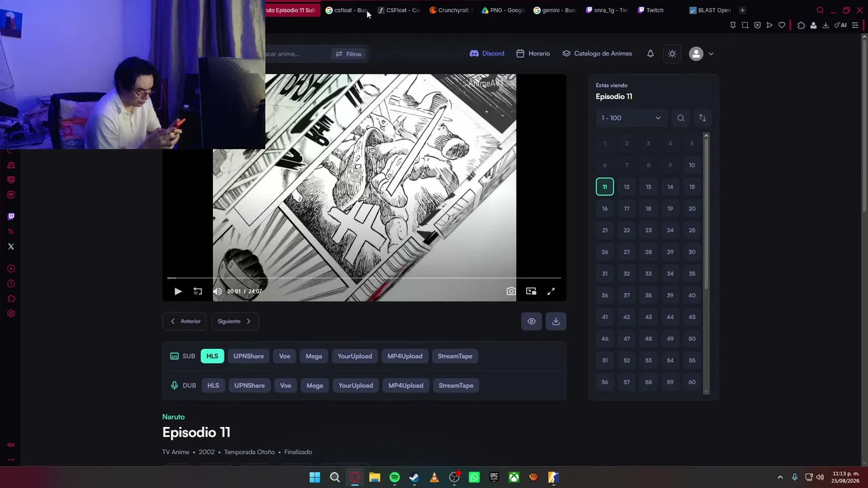Focus the anime search field

tap(296, 54)
